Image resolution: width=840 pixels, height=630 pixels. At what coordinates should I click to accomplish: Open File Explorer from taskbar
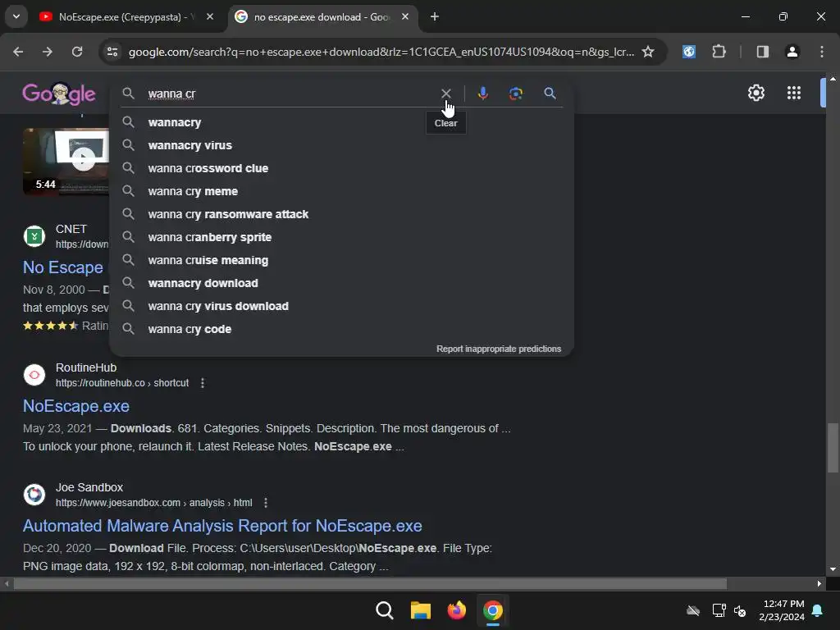click(x=421, y=610)
